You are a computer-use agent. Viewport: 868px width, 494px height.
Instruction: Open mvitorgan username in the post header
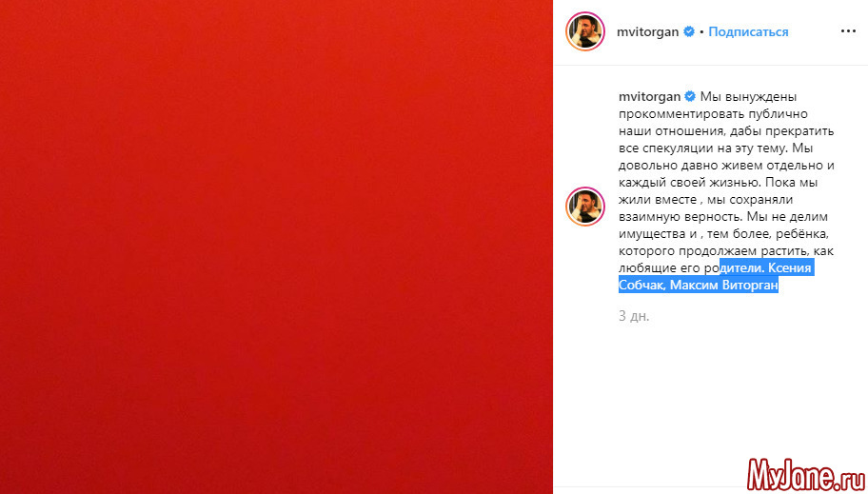tap(648, 31)
